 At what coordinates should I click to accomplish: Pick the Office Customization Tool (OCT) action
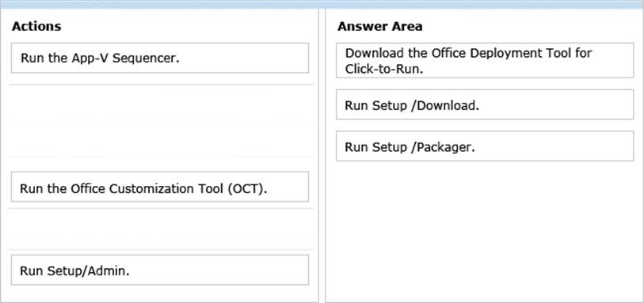[x=160, y=187]
